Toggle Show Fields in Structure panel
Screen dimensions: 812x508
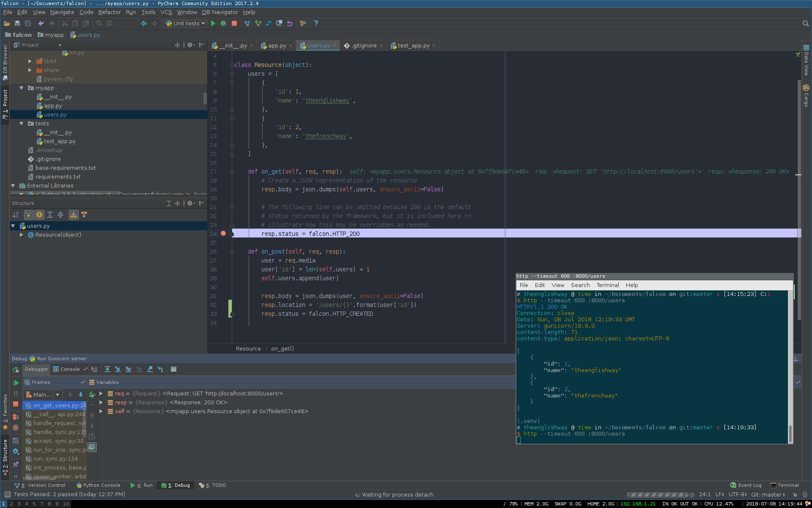pyautogui.click(x=39, y=215)
